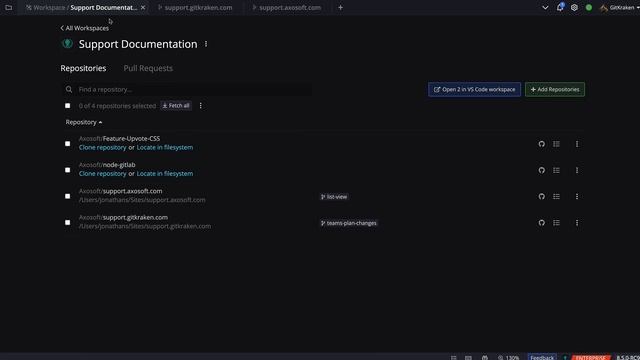Image resolution: width=640 pixels, height=360 pixels.
Task: Open the list icon for Feature-Upvote-CSS
Action: [x=556, y=144]
